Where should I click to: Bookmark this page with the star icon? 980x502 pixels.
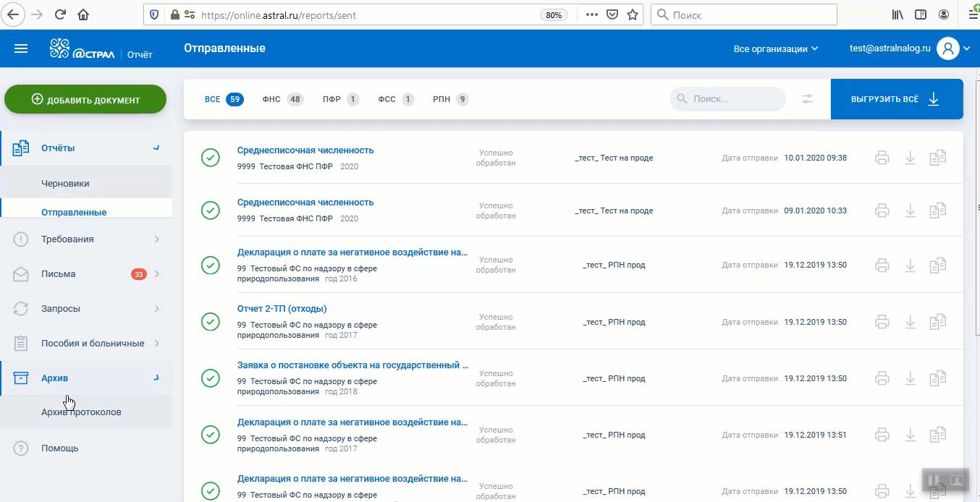click(x=633, y=14)
